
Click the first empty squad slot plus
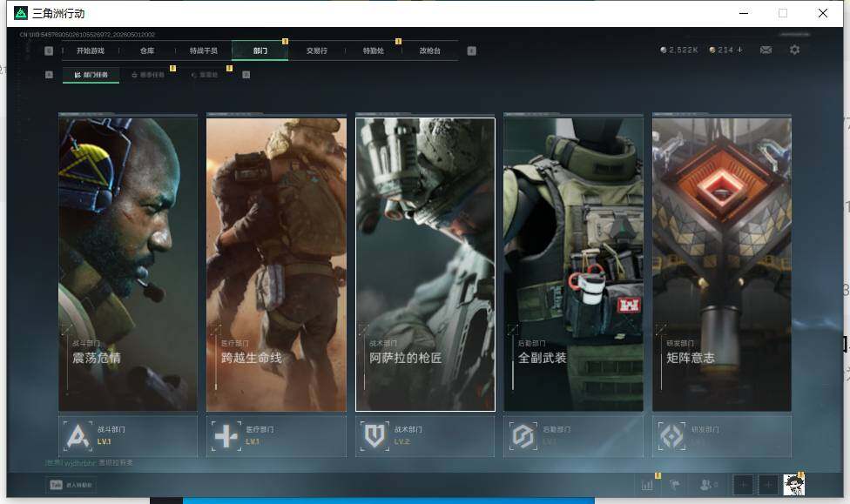743,485
